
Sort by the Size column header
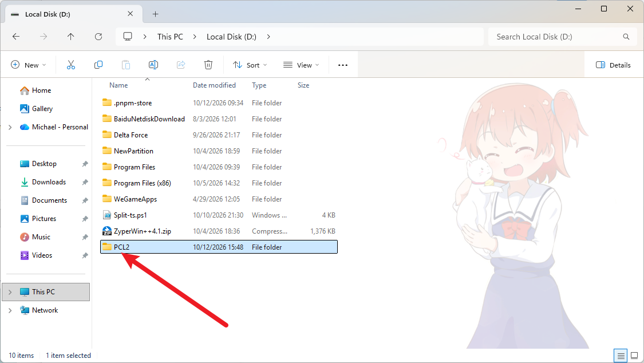pos(303,85)
